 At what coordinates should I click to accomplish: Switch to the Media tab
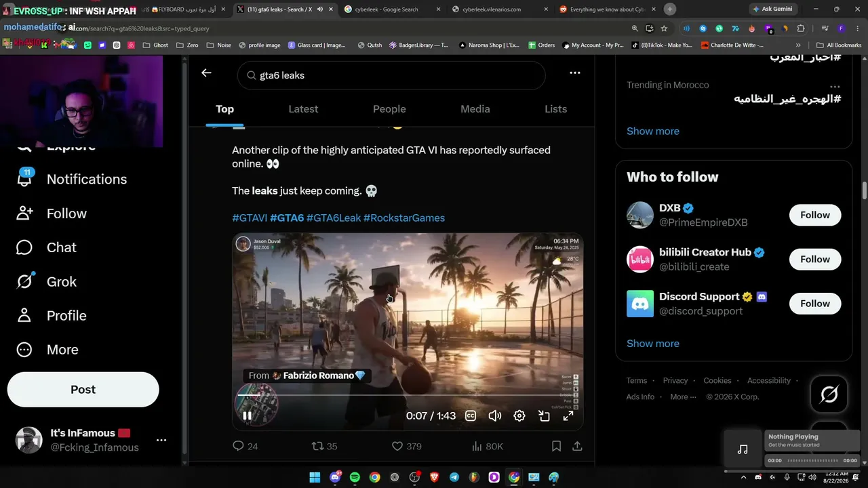[x=475, y=109]
